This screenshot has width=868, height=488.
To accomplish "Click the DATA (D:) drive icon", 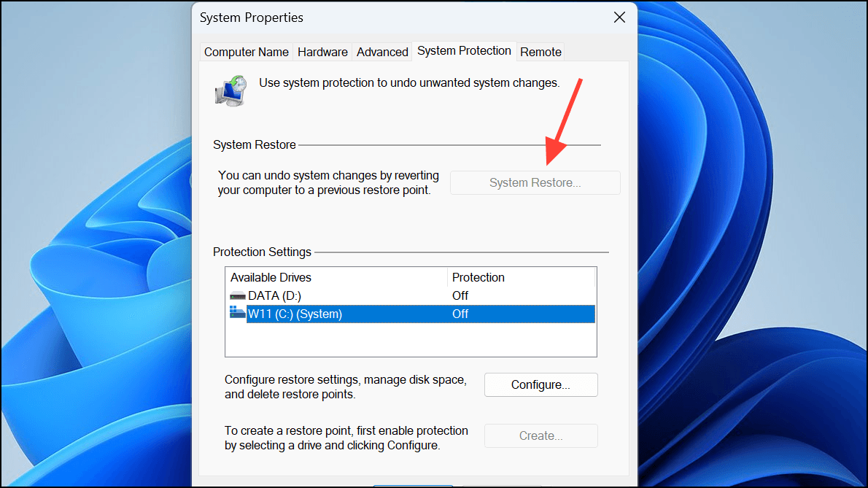I will click(x=238, y=295).
